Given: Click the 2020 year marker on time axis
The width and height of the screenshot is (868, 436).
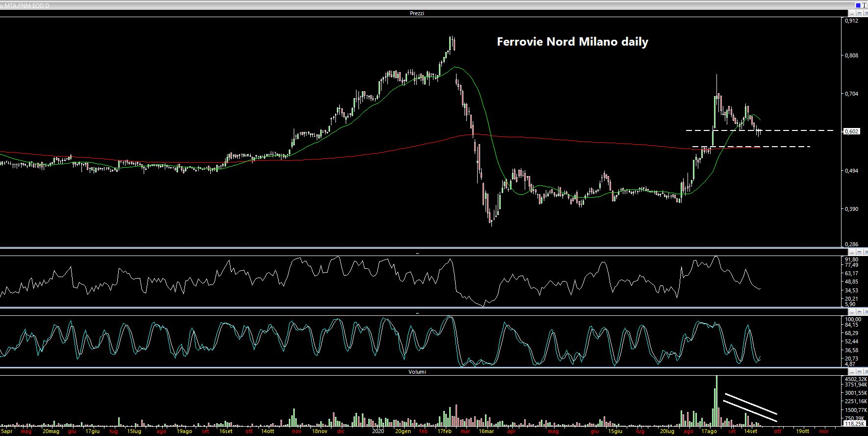Looking at the screenshot, I should coord(378,432).
